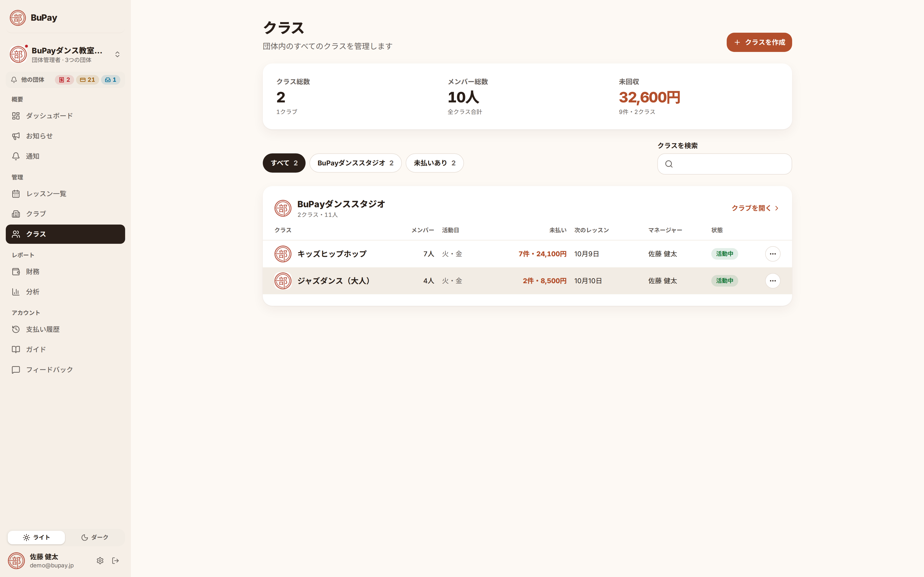Click the logout icon at sidebar bottom
Screen dimensions: 924x577
[116, 561]
